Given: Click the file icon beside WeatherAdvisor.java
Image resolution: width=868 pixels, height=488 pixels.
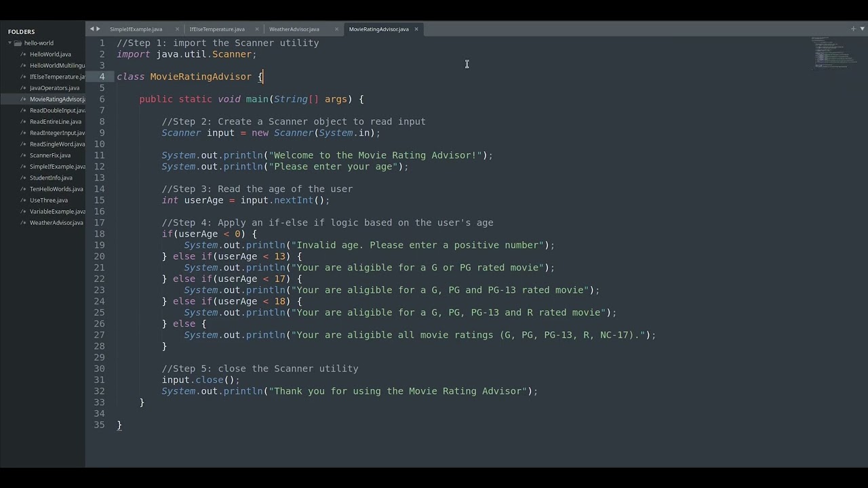Looking at the screenshot, I should click(23, 223).
